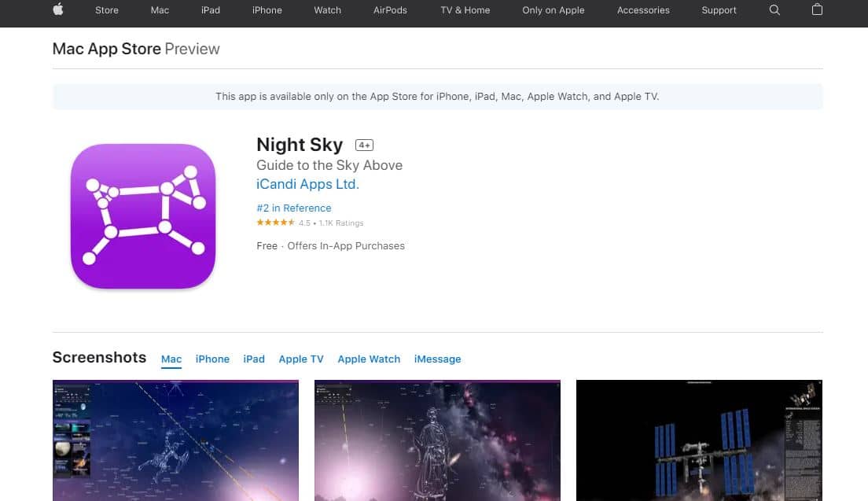Open the Store menu item
Image resolution: width=868 pixels, height=501 pixels.
click(x=107, y=10)
